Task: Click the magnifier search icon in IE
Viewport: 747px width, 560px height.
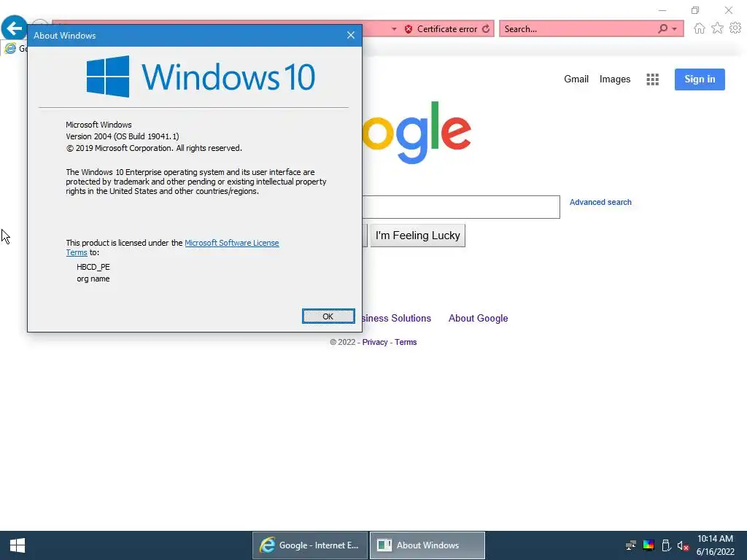Action: tap(662, 28)
